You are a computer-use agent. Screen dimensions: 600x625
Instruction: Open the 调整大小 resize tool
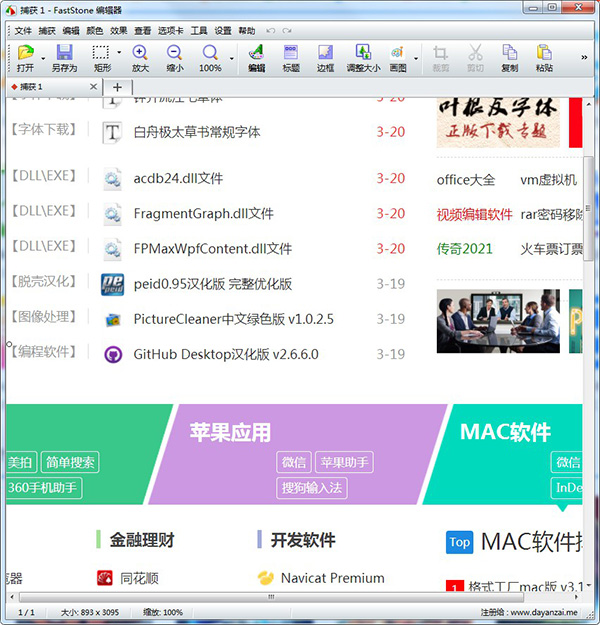coord(363,58)
